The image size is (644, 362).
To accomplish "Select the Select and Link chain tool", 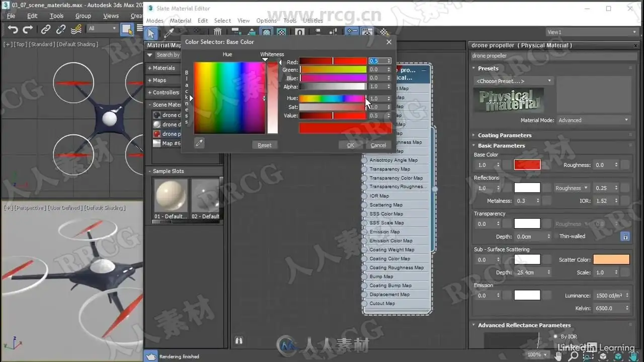I will tap(46, 30).
